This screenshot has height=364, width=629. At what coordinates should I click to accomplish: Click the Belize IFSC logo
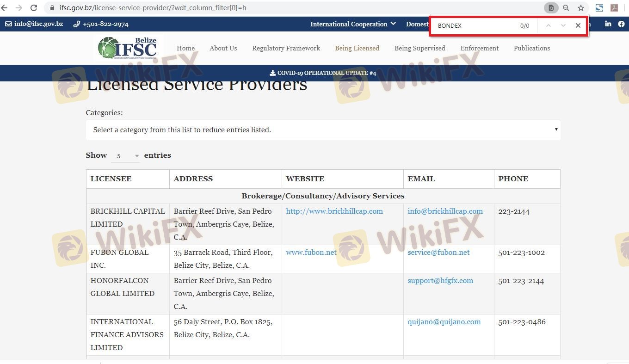[128, 48]
